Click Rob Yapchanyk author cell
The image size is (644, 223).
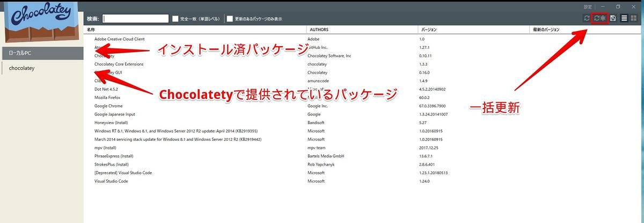tap(321, 164)
